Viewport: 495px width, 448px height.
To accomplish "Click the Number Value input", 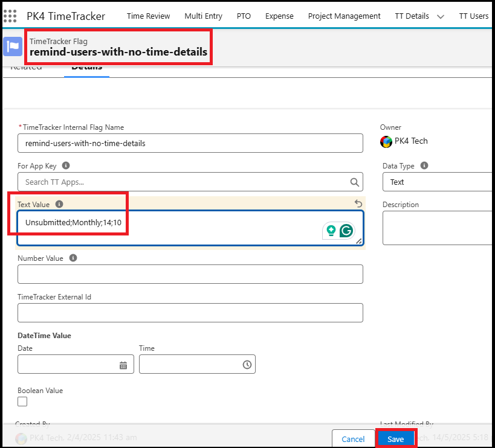I will 190,274.
